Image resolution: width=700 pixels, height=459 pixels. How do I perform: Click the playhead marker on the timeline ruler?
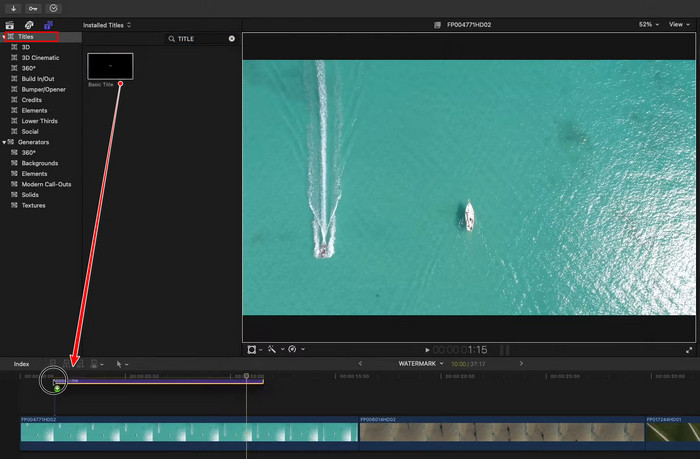(x=246, y=376)
